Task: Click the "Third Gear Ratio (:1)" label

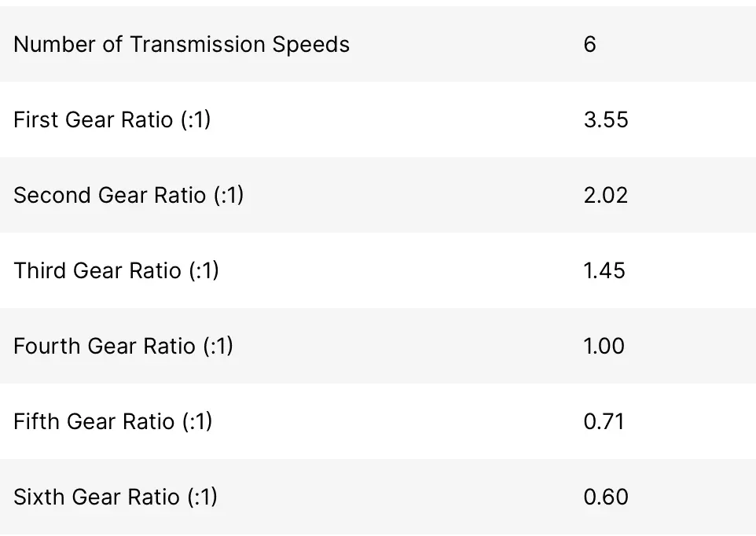Action: coord(116,270)
